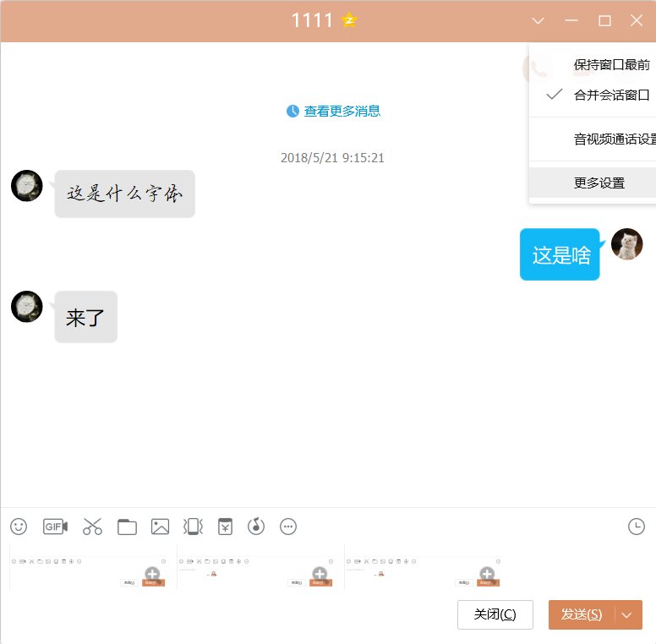Open the emoji picker

tap(19, 527)
